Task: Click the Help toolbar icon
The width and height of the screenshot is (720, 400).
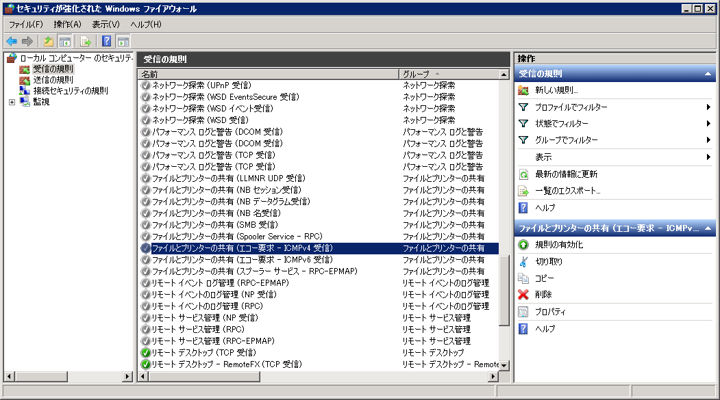Action: point(107,41)
